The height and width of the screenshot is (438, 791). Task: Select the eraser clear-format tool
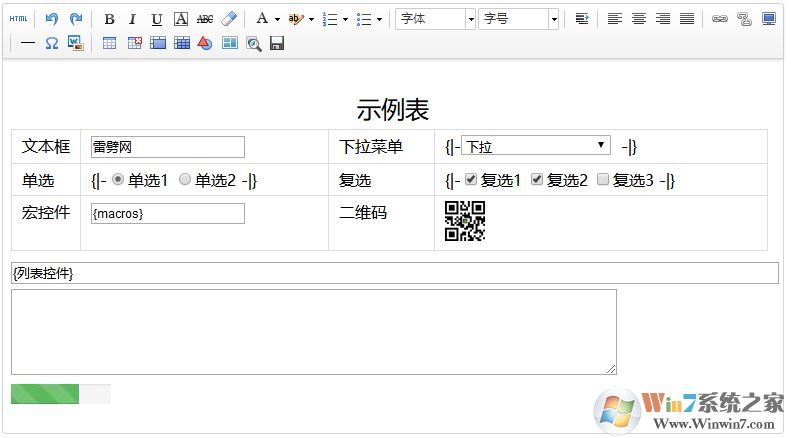pyautogui.click(x=229, y=19)
